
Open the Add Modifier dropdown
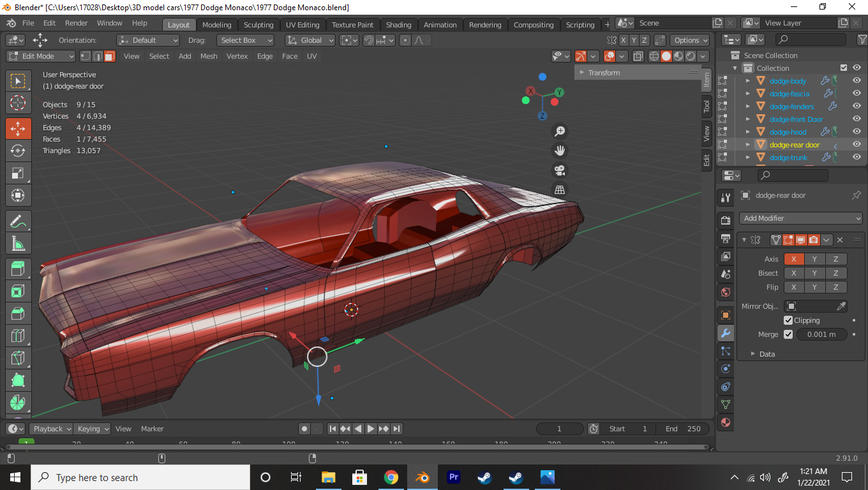pyautogui.click(x=801, y=218)
